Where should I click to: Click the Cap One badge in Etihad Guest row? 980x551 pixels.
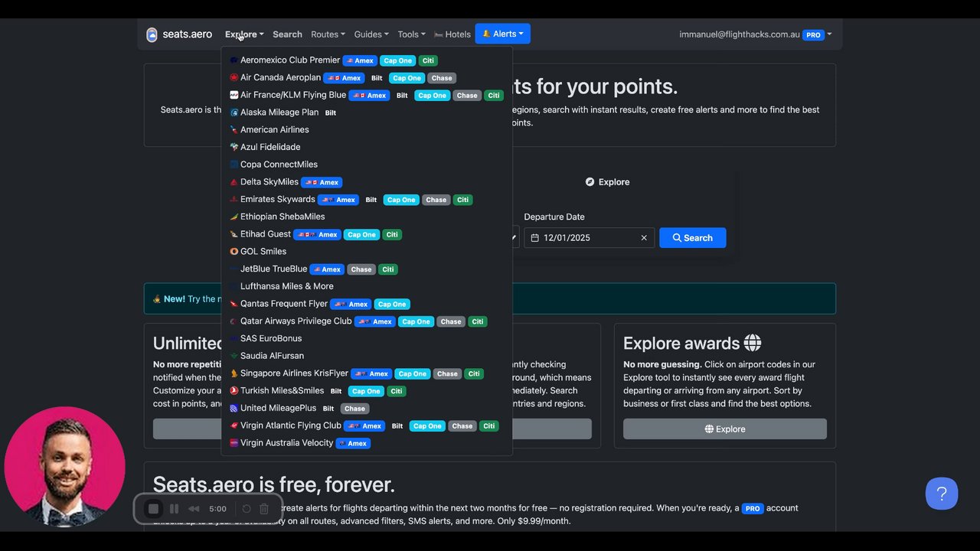361,234
